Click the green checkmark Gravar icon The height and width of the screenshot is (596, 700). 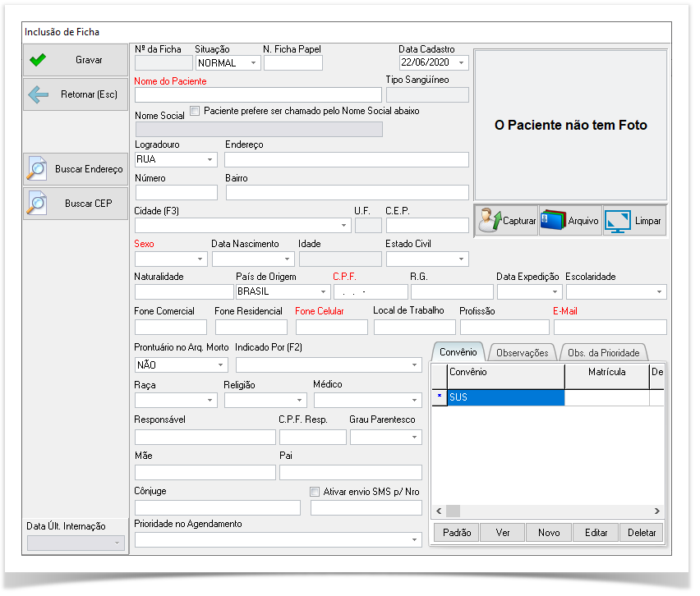coord(38,60)
